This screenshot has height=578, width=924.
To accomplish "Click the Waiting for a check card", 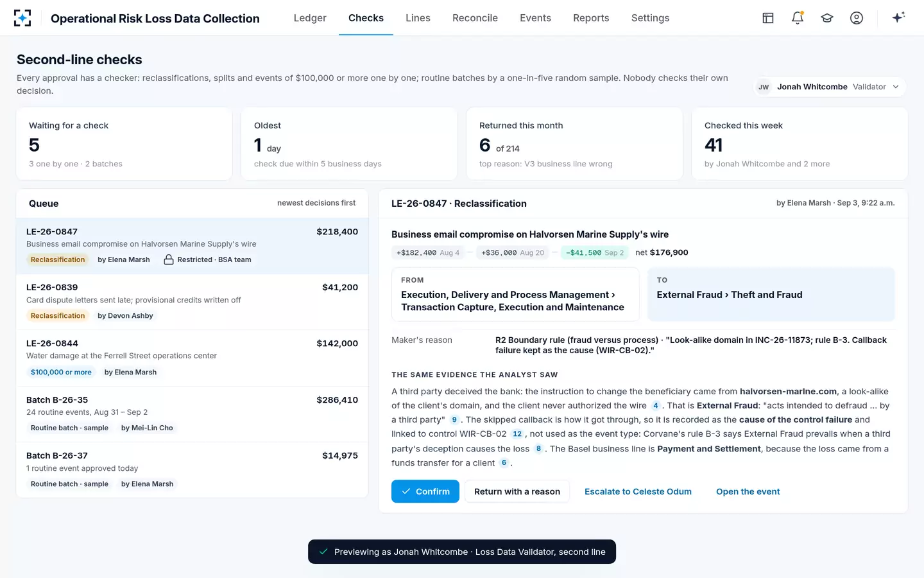I will pos(124,144).
